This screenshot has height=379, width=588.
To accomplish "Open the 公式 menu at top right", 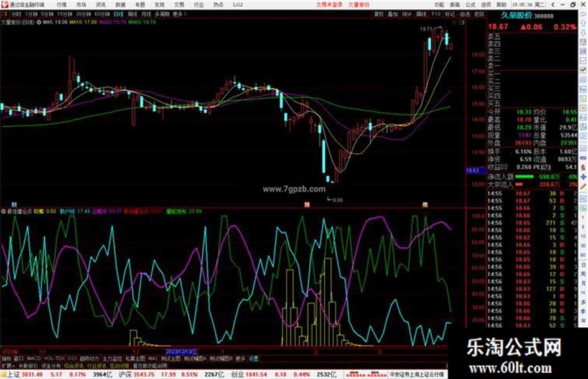I will click(470, 5).
